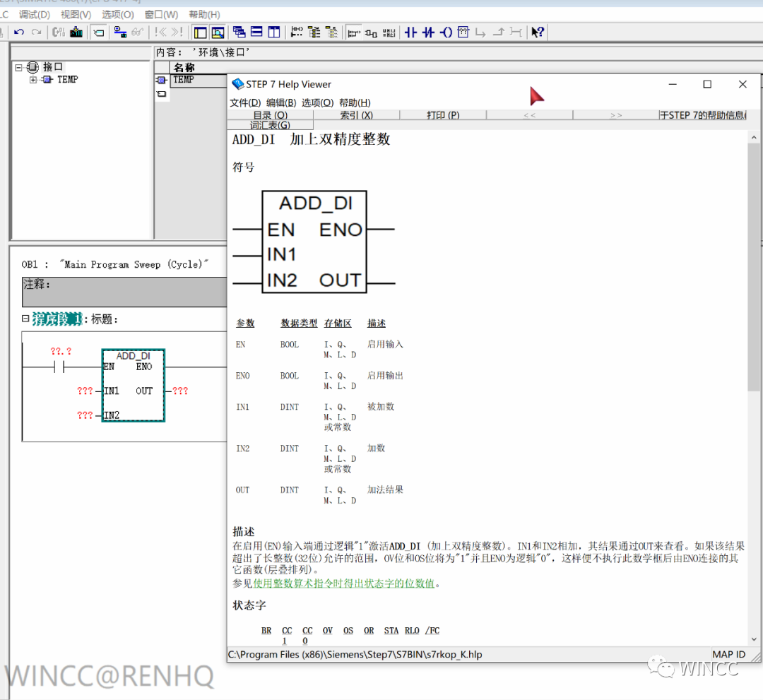Click the 索引 (X) index button
This screenshot has height=700, width=763.
tap(356, 115)
